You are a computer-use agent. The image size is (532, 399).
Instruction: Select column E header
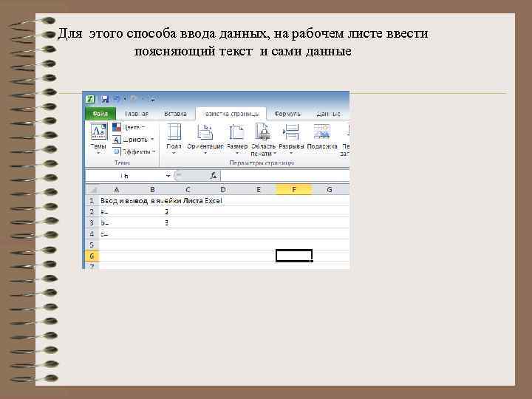coord(259,190)
